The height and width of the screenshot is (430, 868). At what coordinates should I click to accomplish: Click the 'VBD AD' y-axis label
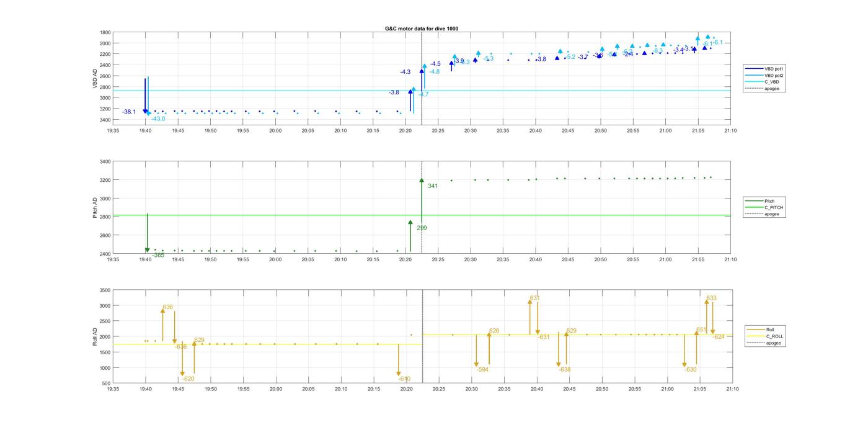click(95, 79)
